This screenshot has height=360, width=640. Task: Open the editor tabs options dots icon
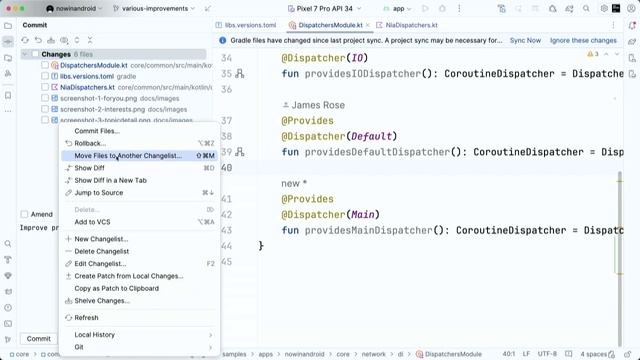click(613, 25)
